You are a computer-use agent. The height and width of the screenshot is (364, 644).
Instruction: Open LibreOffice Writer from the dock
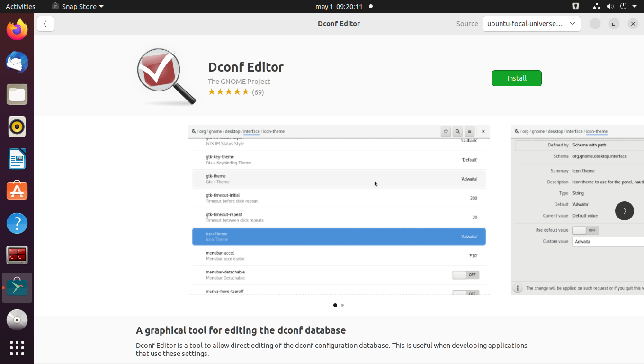(17, 159)
